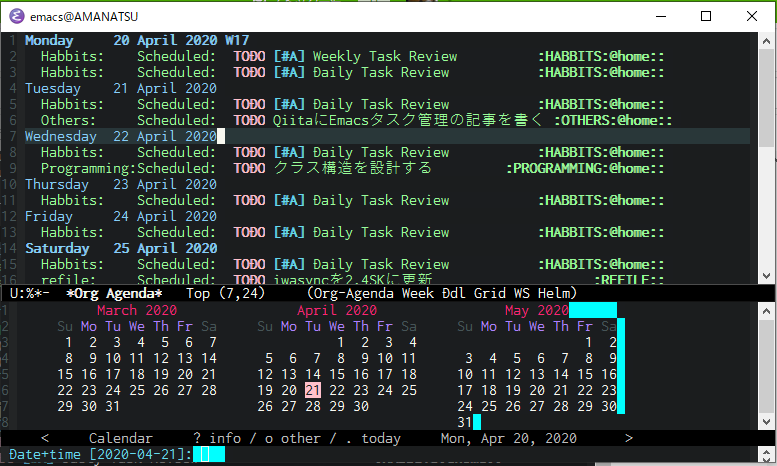Click the ':OTHERS:@home::' tag

613,120
